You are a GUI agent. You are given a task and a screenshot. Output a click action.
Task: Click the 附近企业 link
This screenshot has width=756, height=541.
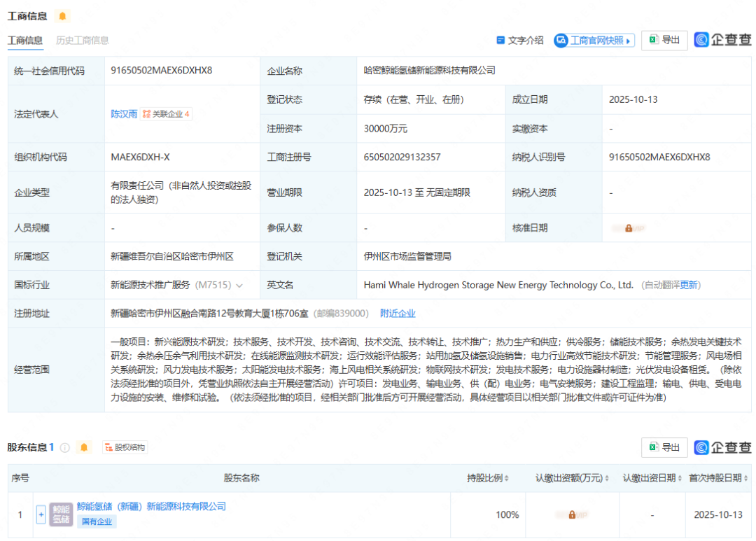point(398,314)
